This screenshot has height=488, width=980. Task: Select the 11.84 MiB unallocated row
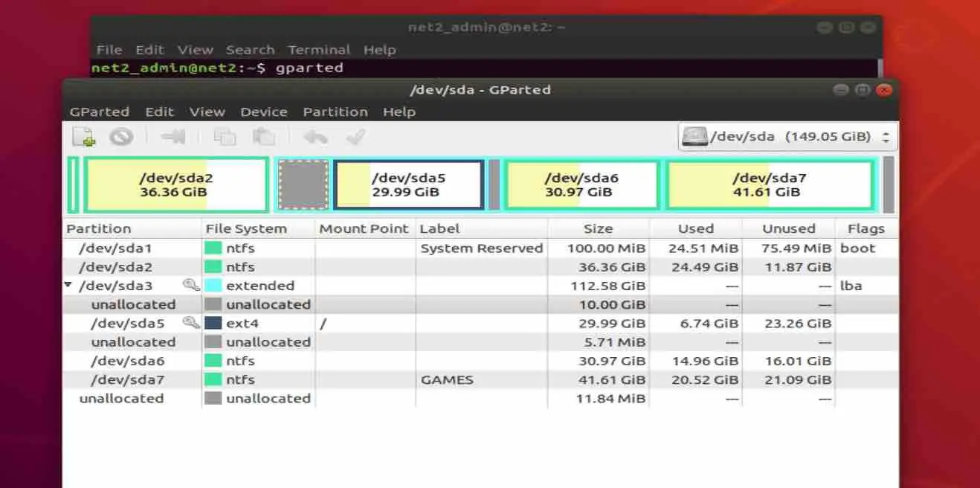[x=480, y=398]
